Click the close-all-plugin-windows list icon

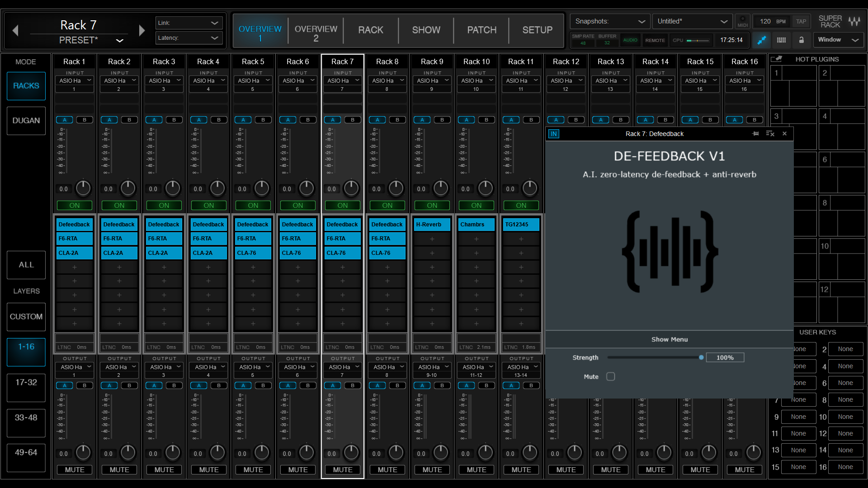point(770,134)
